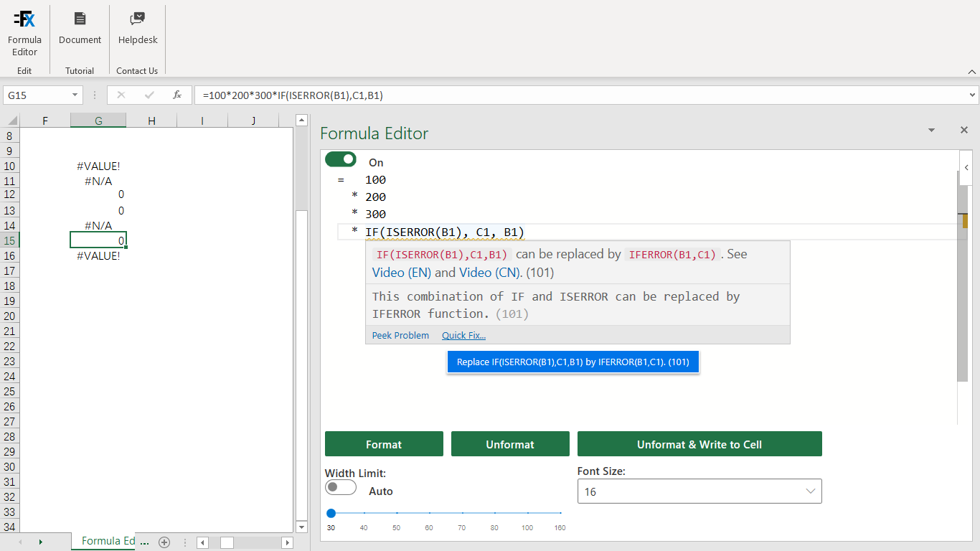Open the Helpdesk contact icon
This screenshot has height=551, width=980.
(138, 29)
